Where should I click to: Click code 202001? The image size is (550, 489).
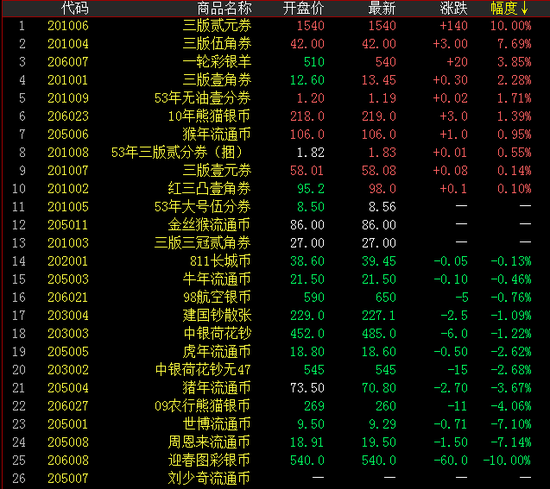click(68, 261)
